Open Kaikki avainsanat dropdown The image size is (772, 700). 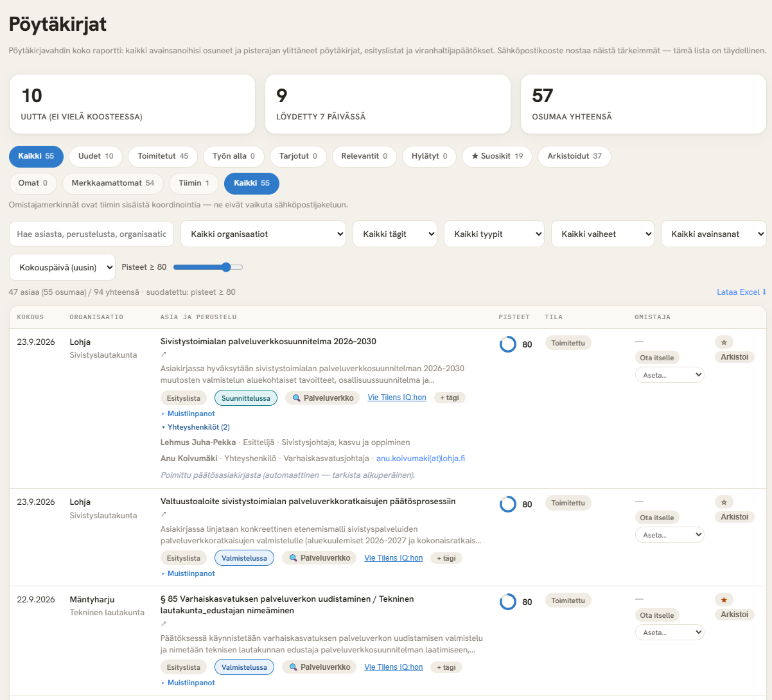(x=714, y=234)
